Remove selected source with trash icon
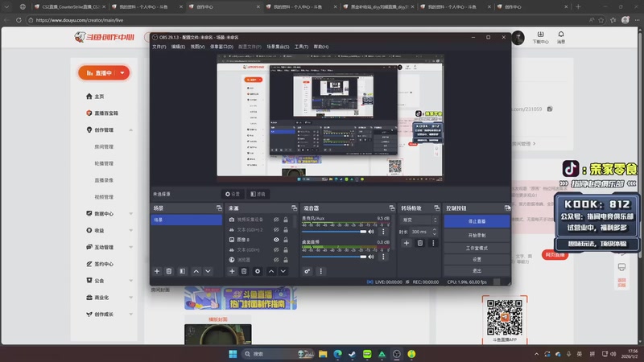The width and height of the screenshot is (644, 362). 244,271
